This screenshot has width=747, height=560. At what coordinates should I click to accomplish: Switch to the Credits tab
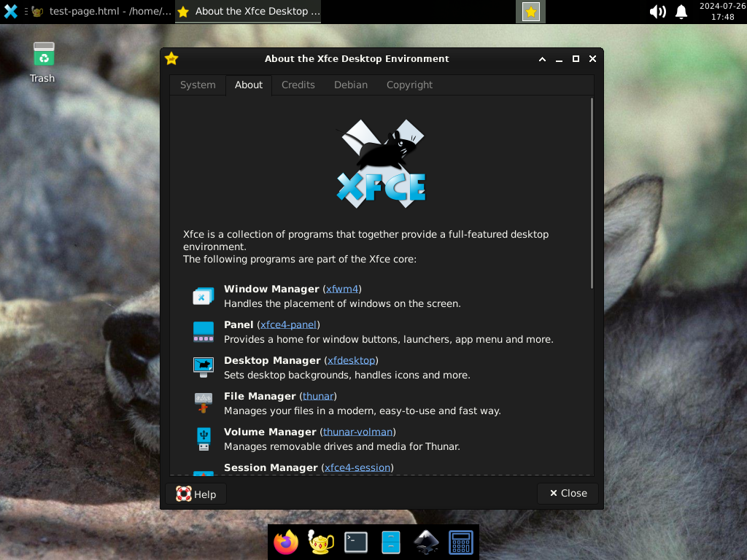click(x=298, y=85)
